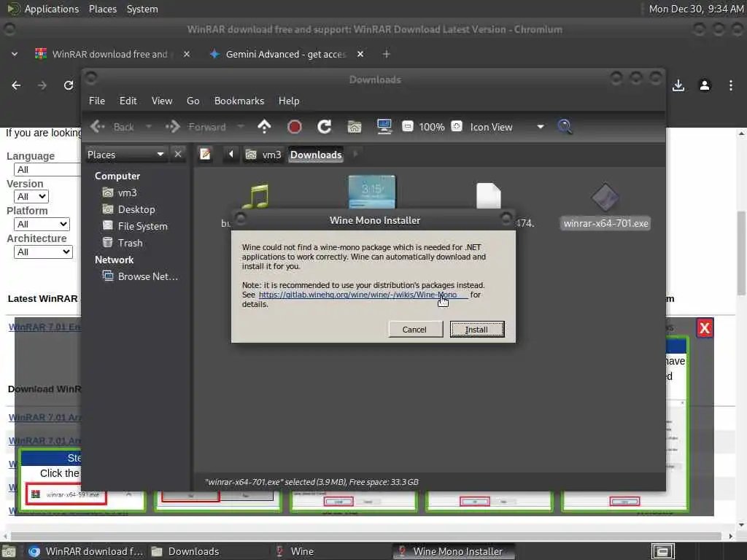
Task: Go back in Chromium browser
Action: 16,85
